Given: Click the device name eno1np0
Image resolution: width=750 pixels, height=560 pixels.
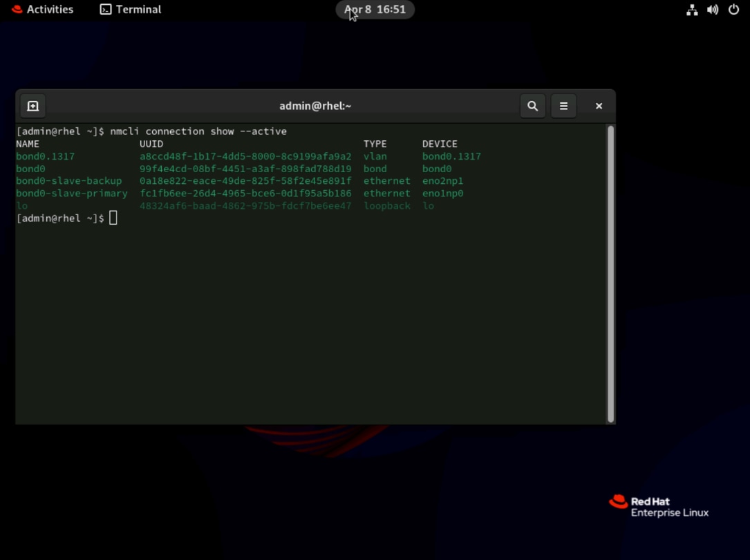Looking at the screenshot, I should (x=442, y=193).
